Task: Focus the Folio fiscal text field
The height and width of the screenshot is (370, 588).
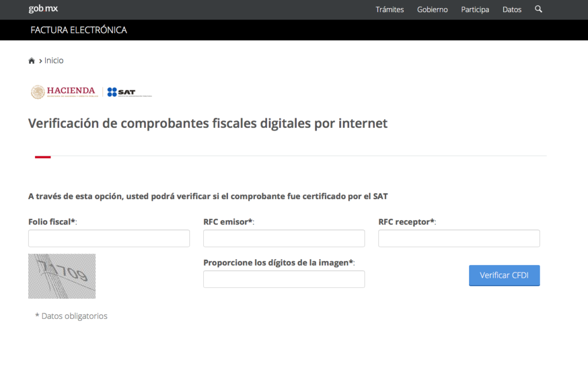Action: (x=109, y=238)
